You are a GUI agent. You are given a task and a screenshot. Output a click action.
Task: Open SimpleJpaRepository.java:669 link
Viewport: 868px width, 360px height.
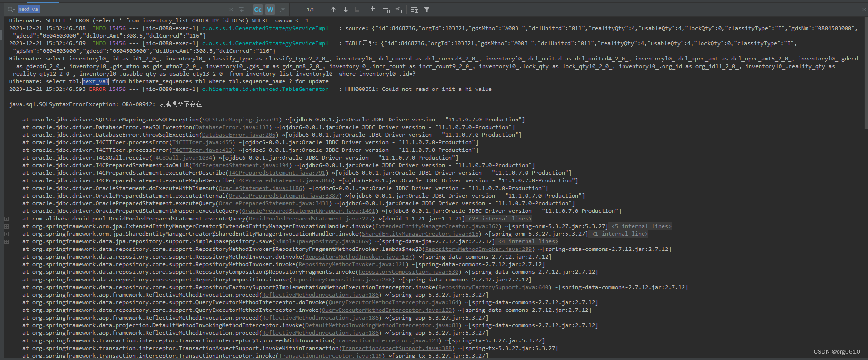322,242
